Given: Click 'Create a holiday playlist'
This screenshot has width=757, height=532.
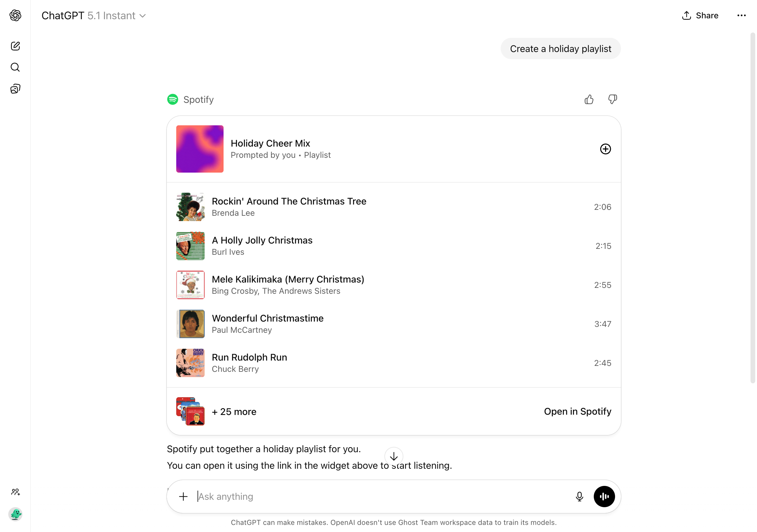Looking at the screenshot, I should pos(560,48).
